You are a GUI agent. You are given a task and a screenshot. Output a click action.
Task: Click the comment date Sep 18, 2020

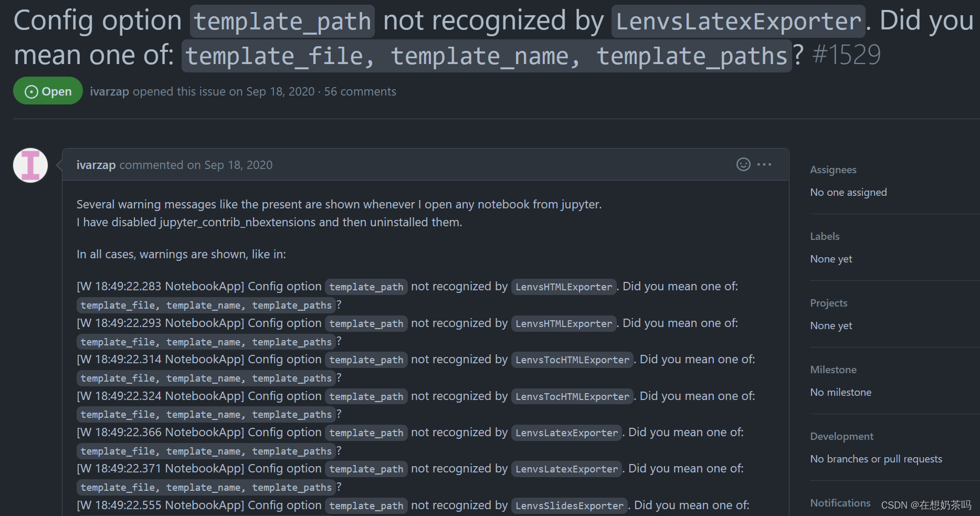point(238,165)
